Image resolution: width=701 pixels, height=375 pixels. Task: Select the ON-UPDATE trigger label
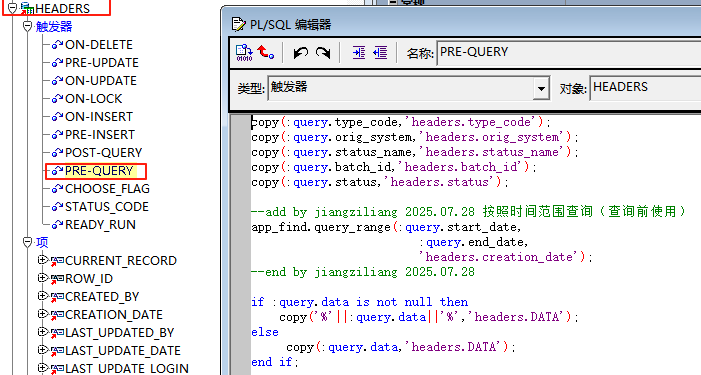(x=101, y=80)
